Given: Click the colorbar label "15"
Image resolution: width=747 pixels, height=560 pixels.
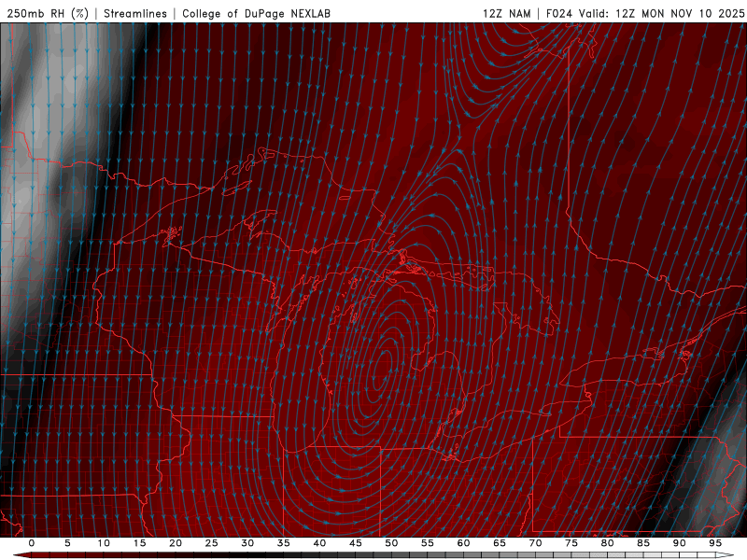Looking at the screenshot, I should point(139,543).
